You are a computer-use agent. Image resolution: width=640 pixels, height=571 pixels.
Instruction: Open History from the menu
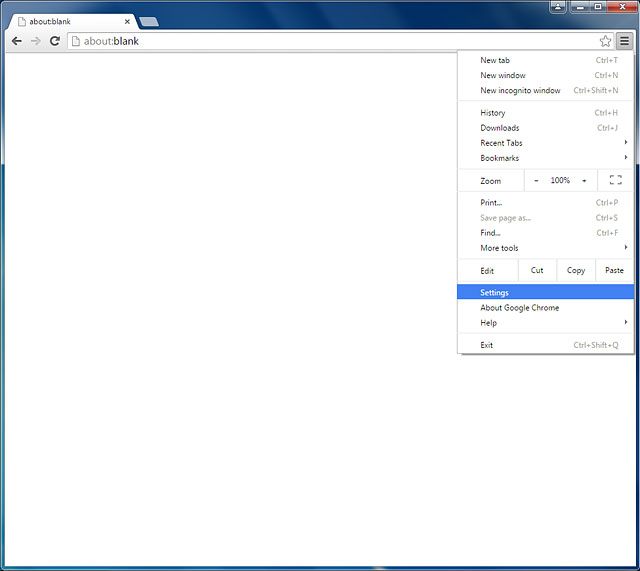coord(493,113)
